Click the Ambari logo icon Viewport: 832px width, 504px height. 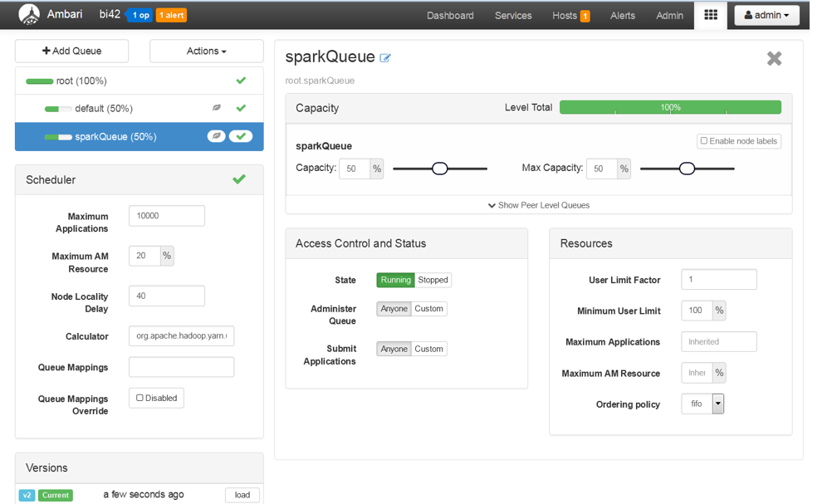click(29, 15)
